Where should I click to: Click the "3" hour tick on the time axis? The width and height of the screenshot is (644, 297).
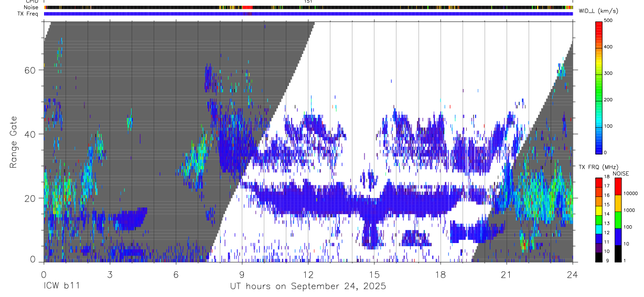pos(110,273)
